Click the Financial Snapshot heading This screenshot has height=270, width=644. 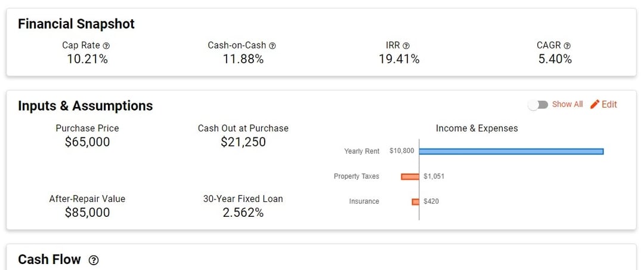click(x=76, y=24)
